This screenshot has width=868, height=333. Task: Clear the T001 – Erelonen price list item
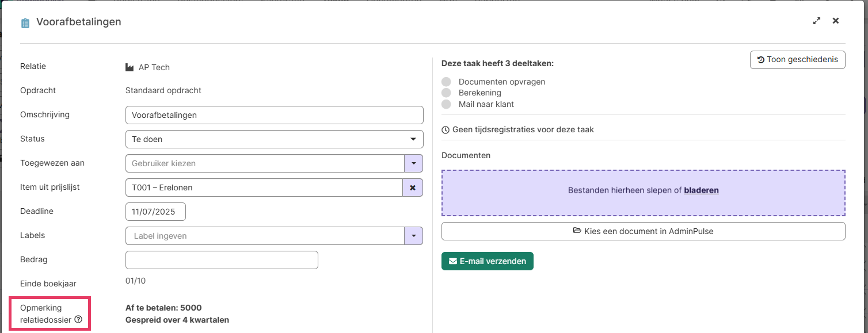[412, 187]
